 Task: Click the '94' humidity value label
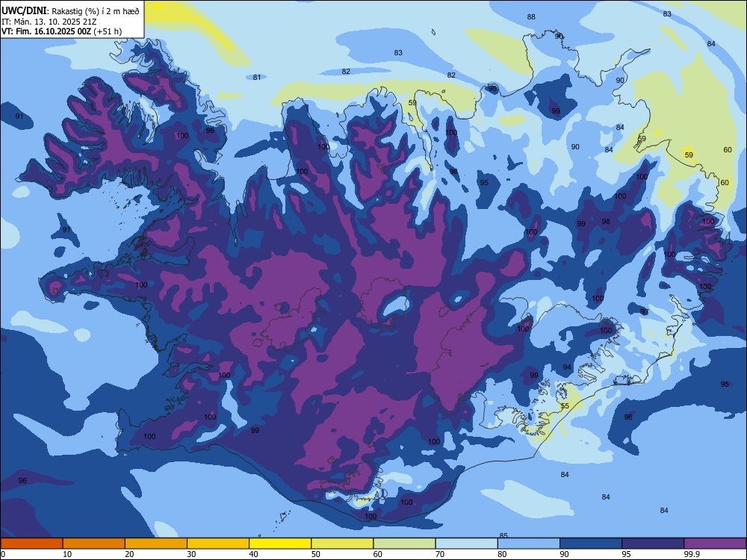[567, 367]
